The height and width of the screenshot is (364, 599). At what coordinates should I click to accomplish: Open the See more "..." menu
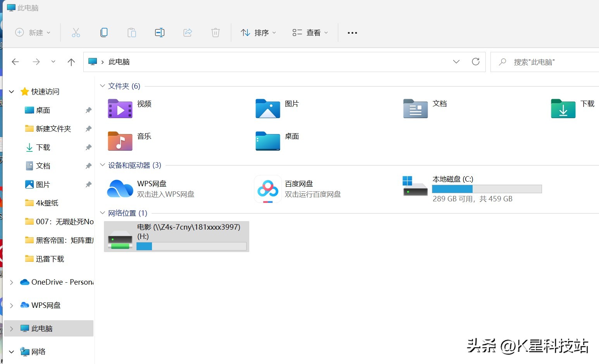pyautogui.click(x=352, y=32)
